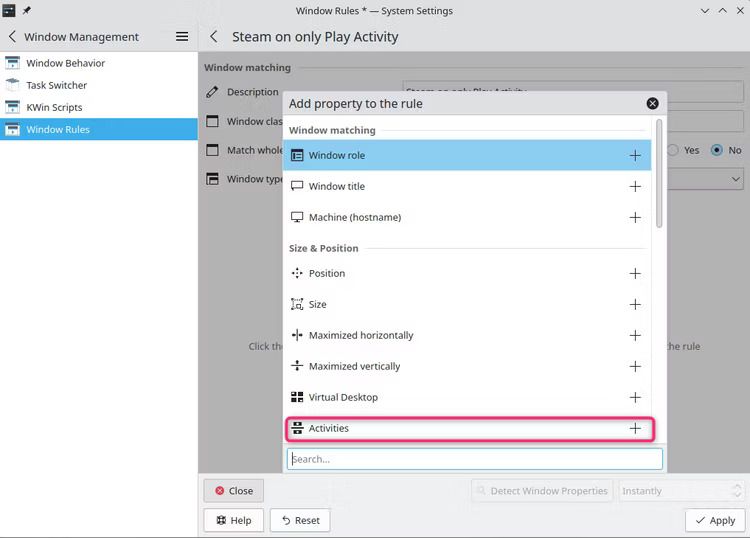Image resolution: width=750 pixels, height=538 pixels.
Task: Click the Description pencil icon
Action: click(x=212, y=92)
